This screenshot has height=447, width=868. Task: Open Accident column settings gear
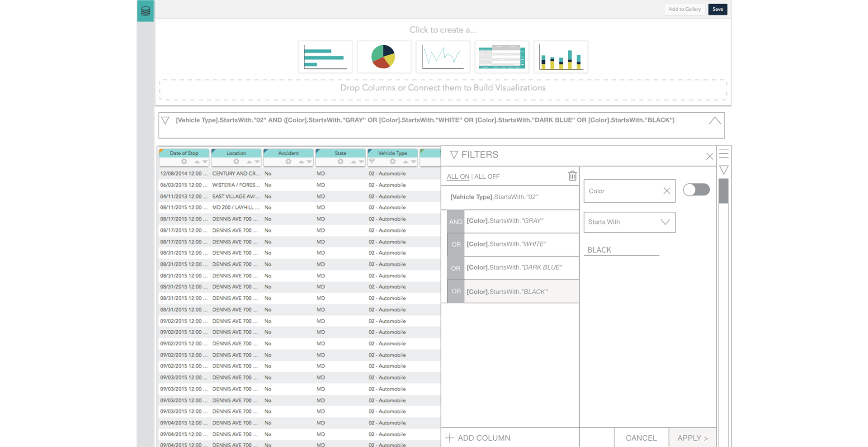[288, 162]
